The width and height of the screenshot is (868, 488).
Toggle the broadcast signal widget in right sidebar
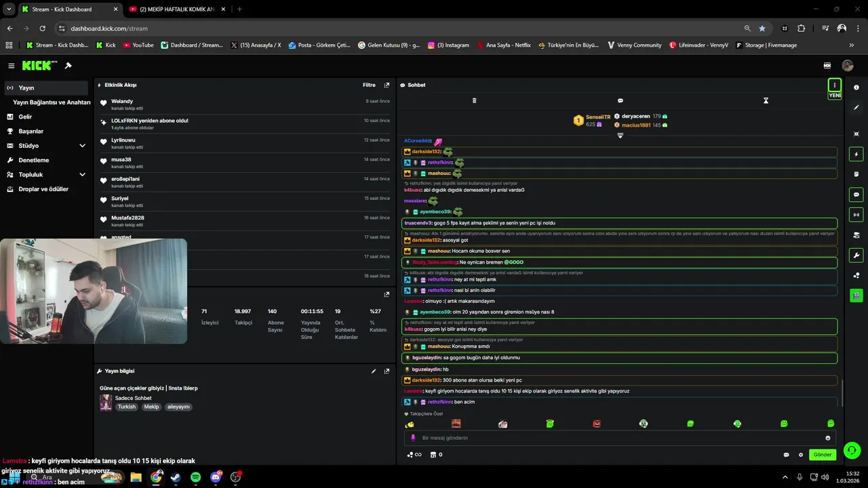pos(856,215)
